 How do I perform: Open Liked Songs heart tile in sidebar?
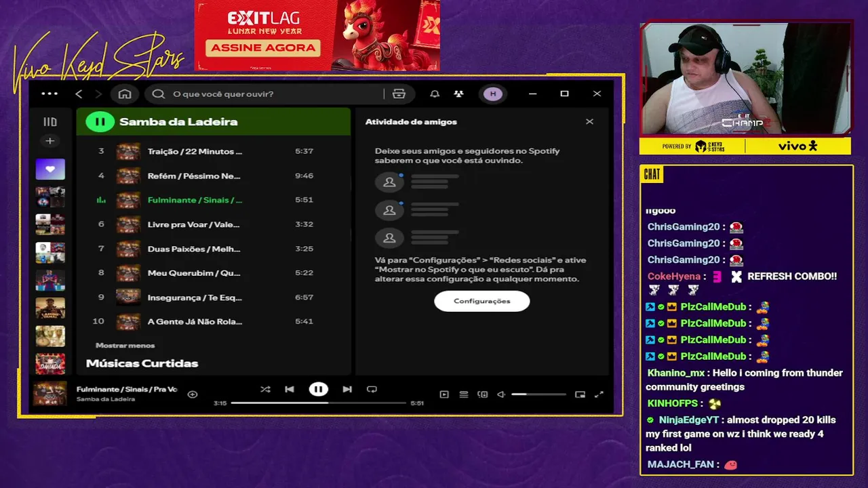50,169
